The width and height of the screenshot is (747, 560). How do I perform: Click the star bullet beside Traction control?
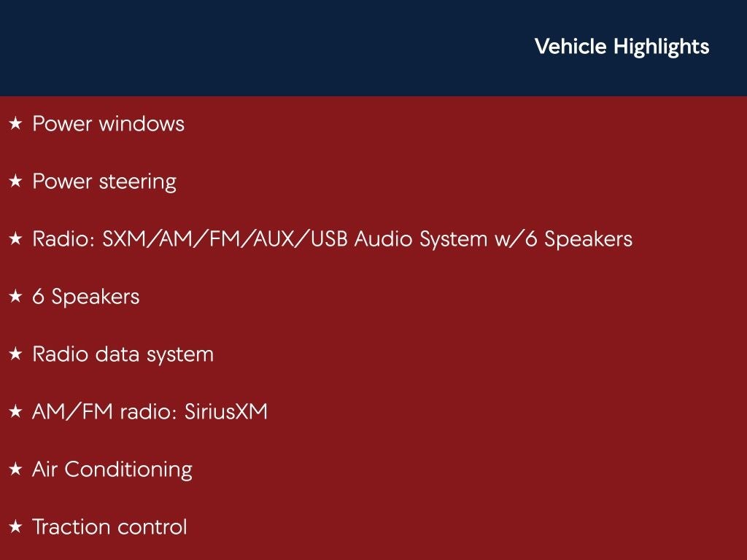15,527
